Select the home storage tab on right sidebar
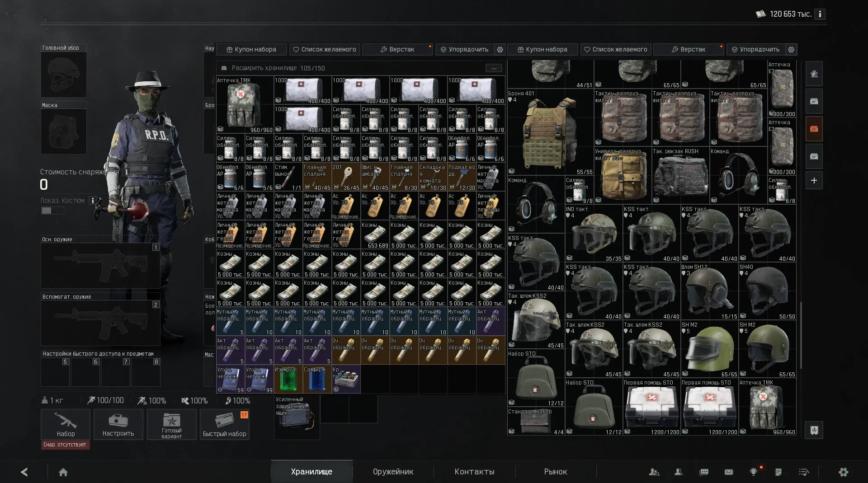The image size is (868, 483). tap(814, 74)
